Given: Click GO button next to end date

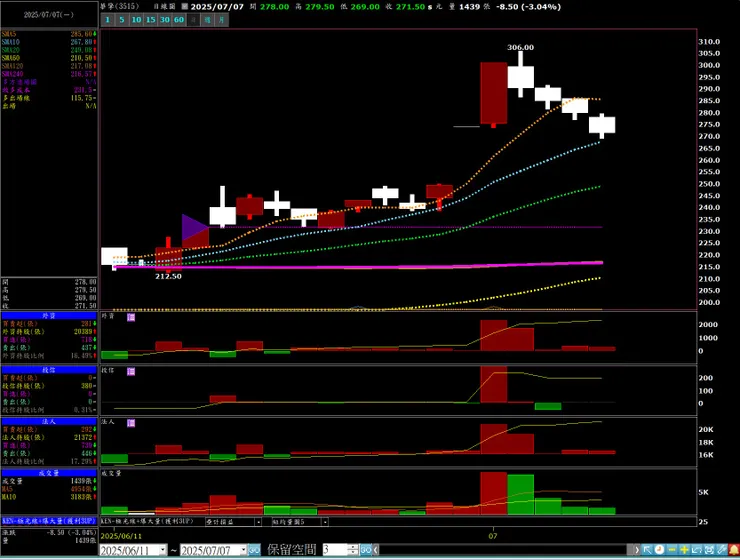Looking at the screenshot, I should click(254, 550).
